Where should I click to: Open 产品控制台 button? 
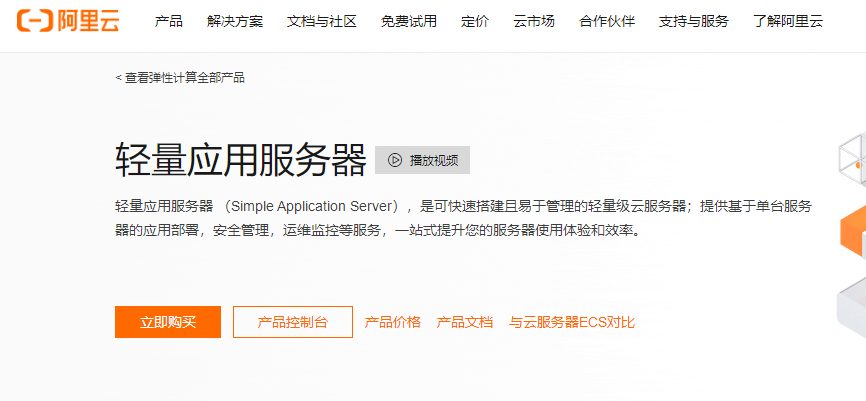(293, 322)
